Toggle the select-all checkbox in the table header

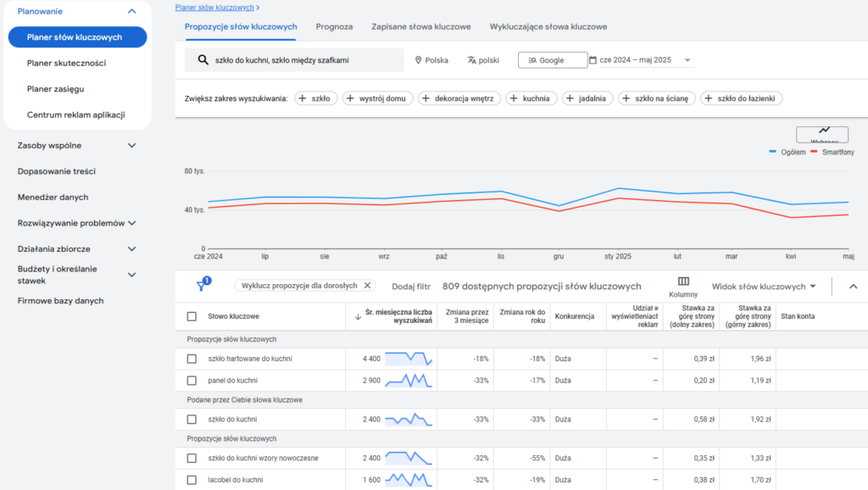tap(192, 317)
